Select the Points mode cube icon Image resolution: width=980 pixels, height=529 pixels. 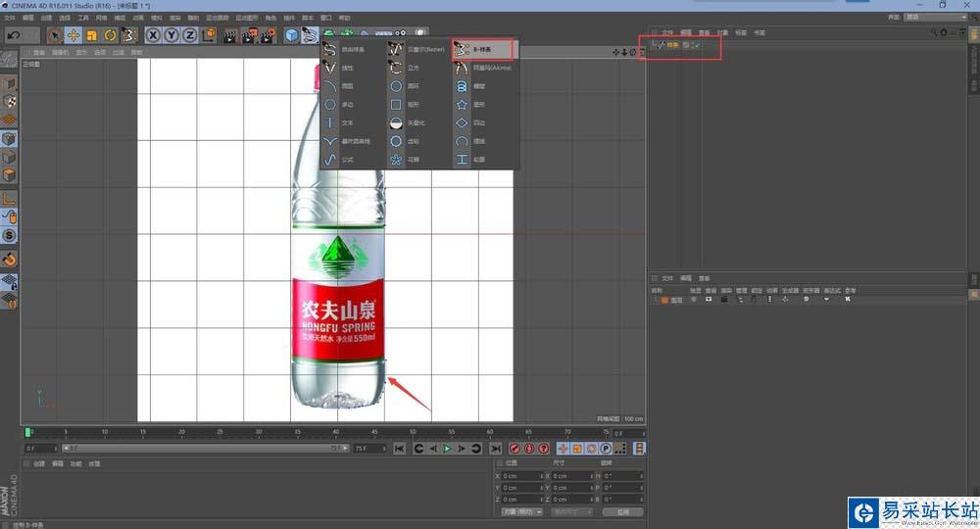[9, 139]
